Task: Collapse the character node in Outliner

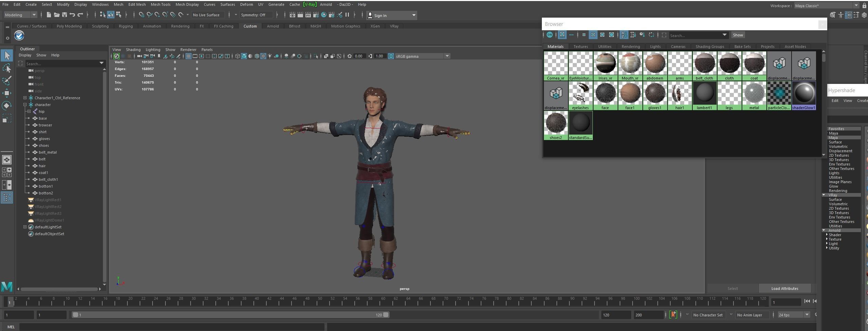Action: (25, 105)
